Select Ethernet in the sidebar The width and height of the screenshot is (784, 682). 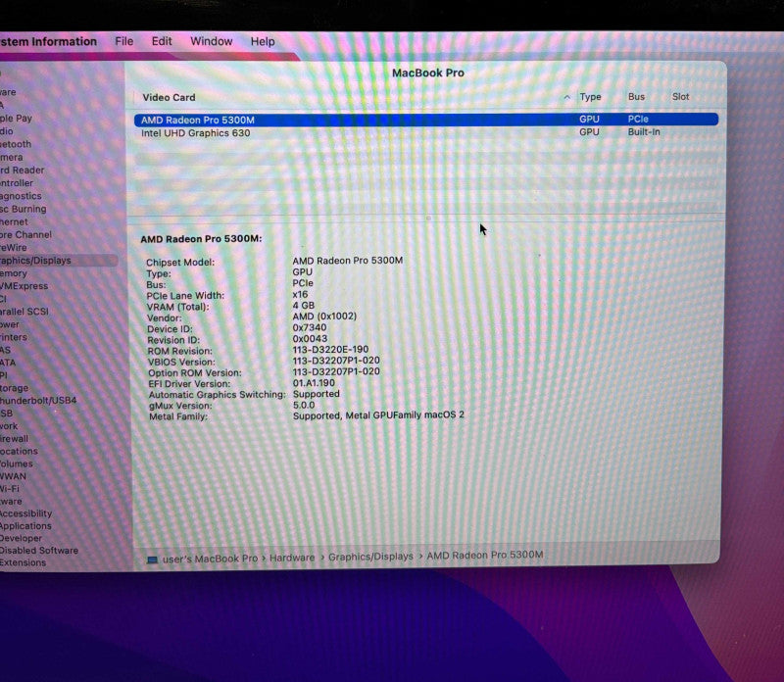coord(14,221)
